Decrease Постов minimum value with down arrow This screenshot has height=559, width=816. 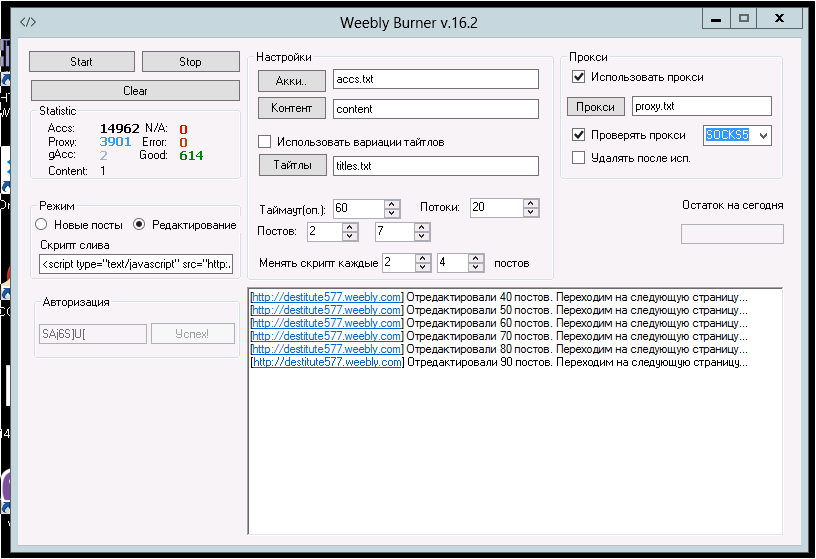(x=350, y=236)
